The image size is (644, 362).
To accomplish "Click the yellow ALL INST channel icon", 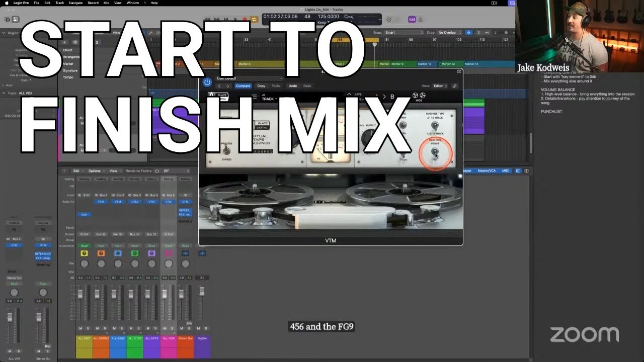I will [84, 253].
